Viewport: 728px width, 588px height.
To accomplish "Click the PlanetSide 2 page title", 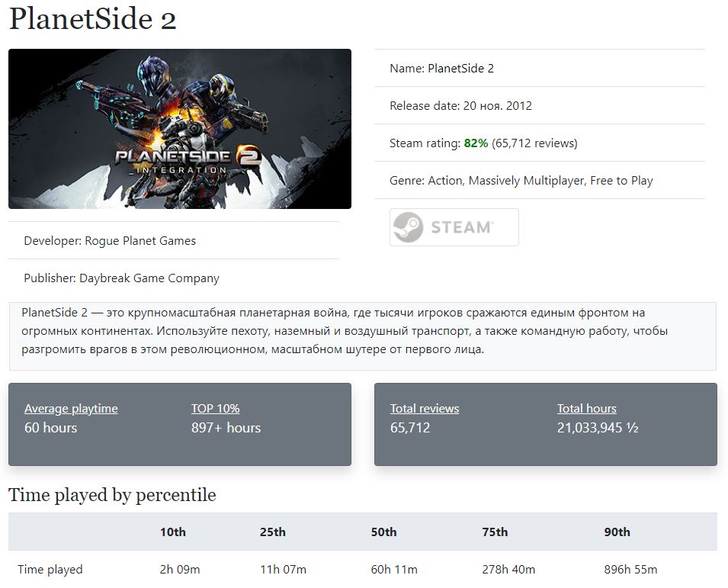I will (93, 19).
